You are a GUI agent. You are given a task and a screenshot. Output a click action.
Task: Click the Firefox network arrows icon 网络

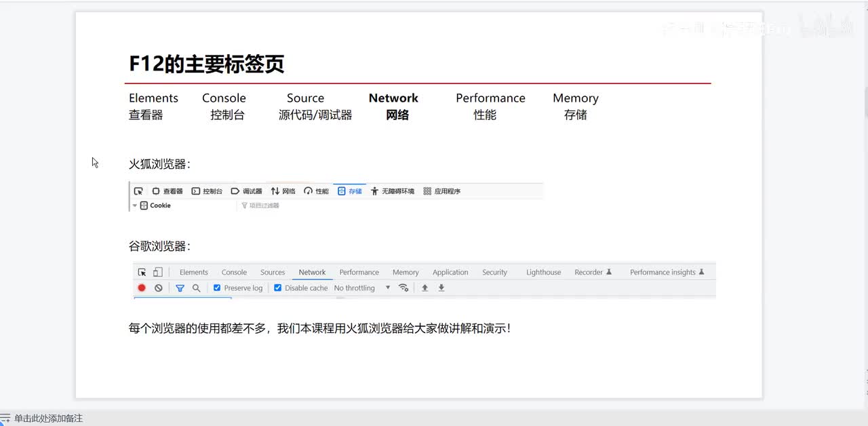(275, 191)
